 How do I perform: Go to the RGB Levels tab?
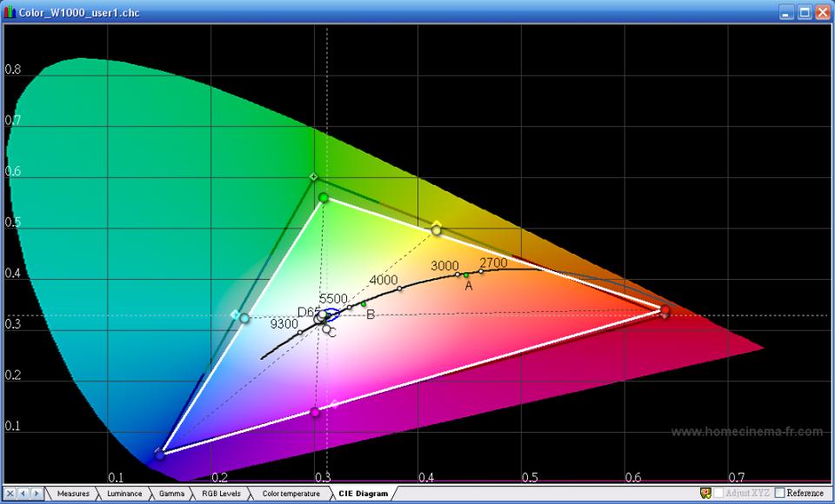(x=221, y=494)
